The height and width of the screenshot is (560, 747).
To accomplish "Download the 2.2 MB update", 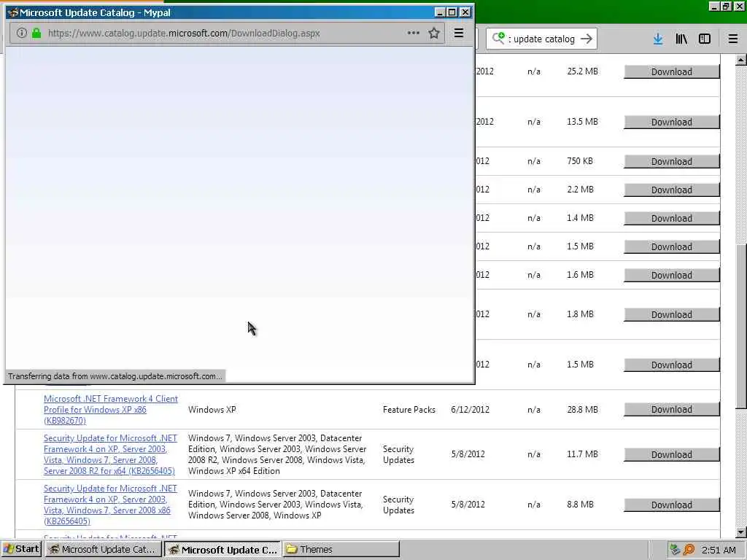I will point(671,190).
